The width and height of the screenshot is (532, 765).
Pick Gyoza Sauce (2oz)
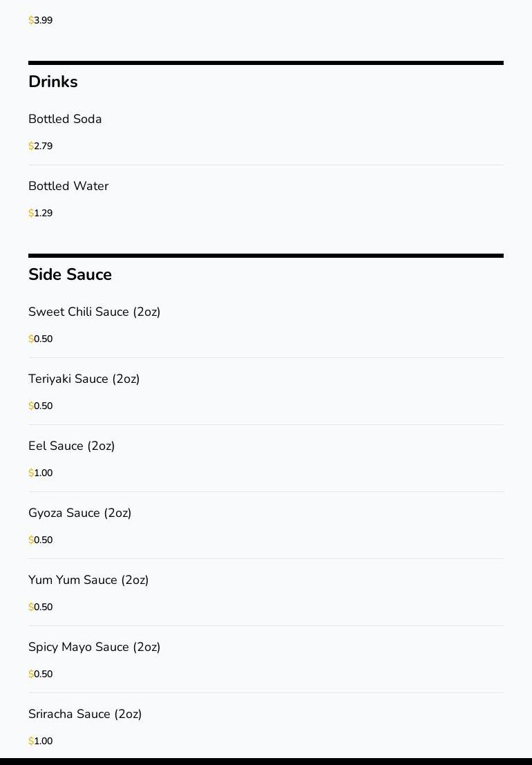(x=79, y=513)
